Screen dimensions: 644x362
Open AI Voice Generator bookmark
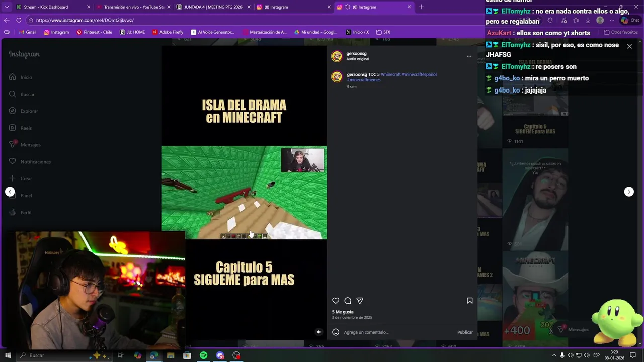coord(213,32)
